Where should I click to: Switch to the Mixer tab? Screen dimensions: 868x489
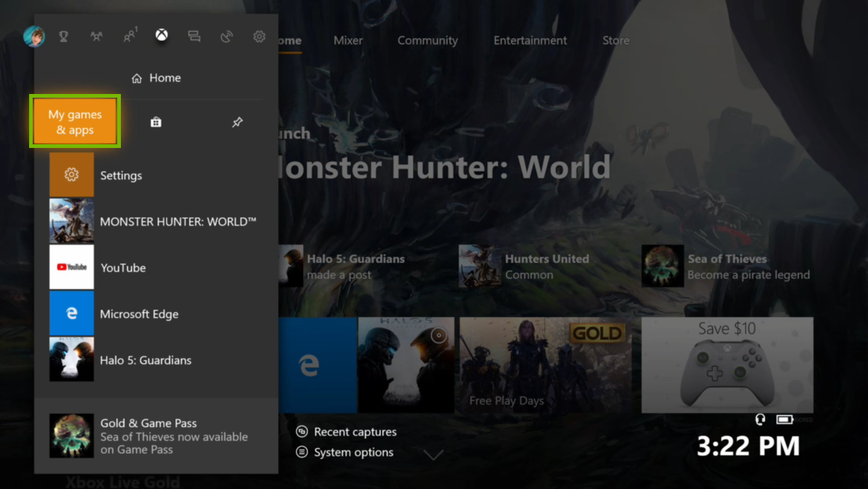pyautogui.click(x=348, y=40)
